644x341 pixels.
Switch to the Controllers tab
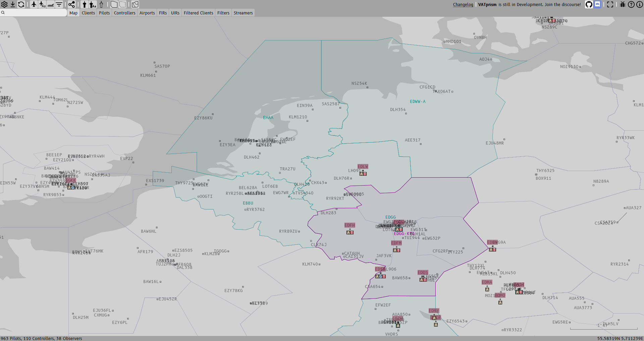pos(124,13)
